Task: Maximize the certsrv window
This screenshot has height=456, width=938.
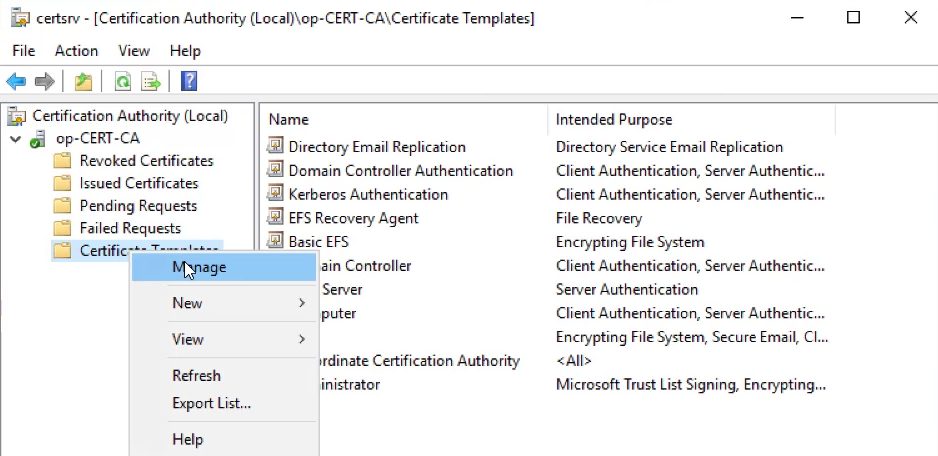Action: pos(854,17)
